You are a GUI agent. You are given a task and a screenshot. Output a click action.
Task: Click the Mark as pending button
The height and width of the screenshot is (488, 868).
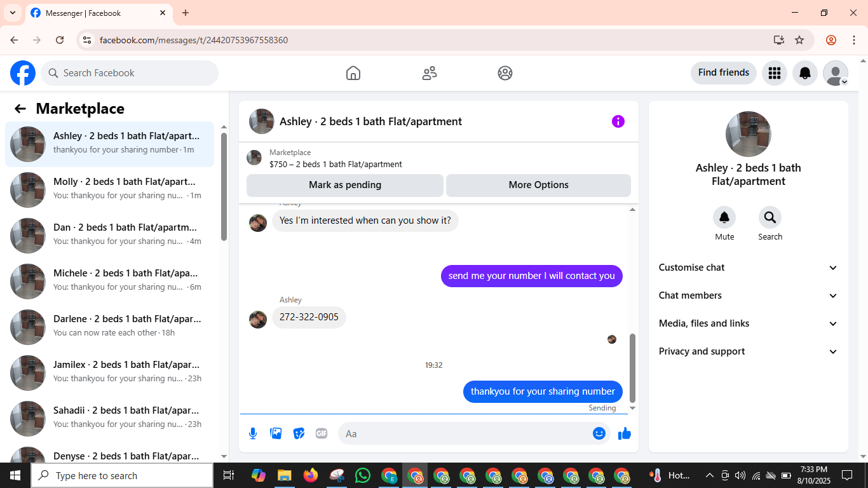pos(345,185)
